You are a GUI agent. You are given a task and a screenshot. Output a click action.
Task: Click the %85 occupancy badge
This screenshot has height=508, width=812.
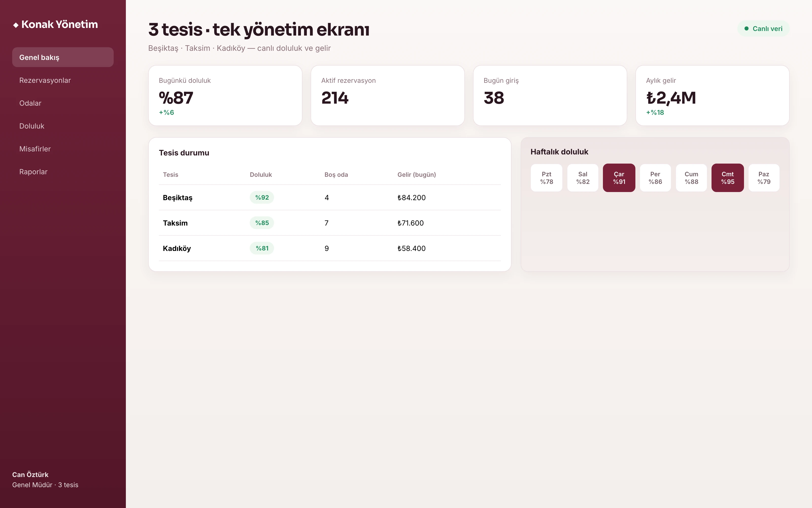coord(262,223)
